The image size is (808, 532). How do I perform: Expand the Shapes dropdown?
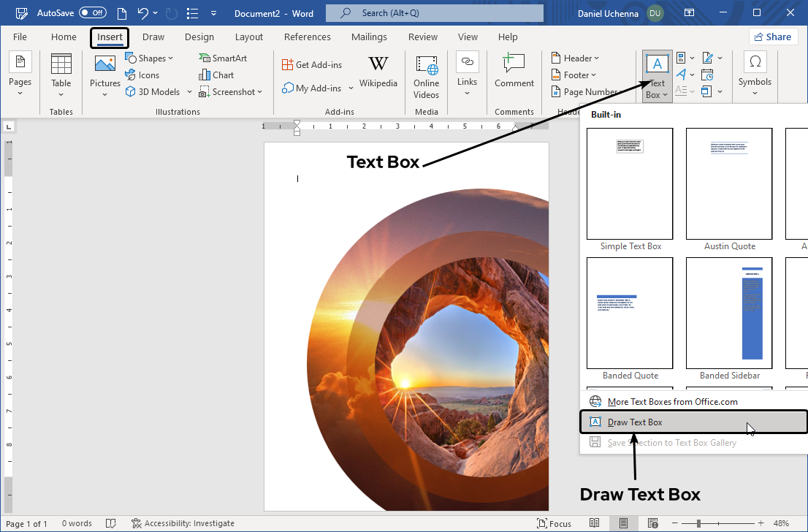(x=150, y=58)
